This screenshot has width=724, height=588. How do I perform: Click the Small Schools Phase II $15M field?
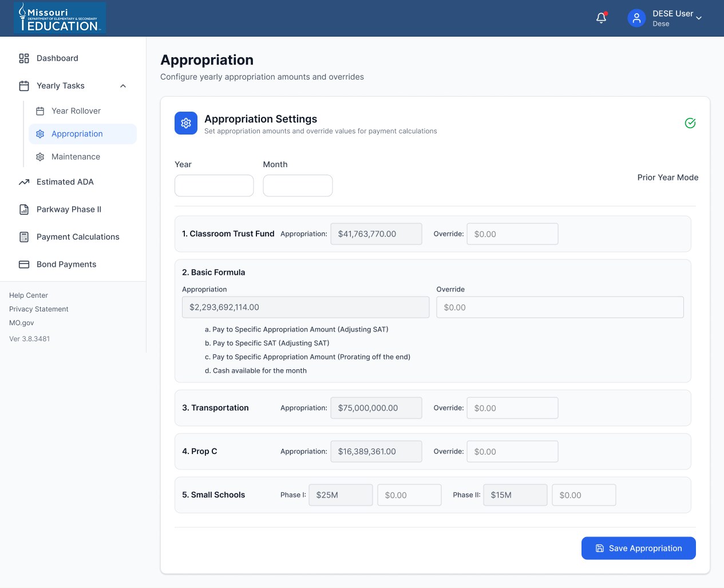(x=516, y=495)
